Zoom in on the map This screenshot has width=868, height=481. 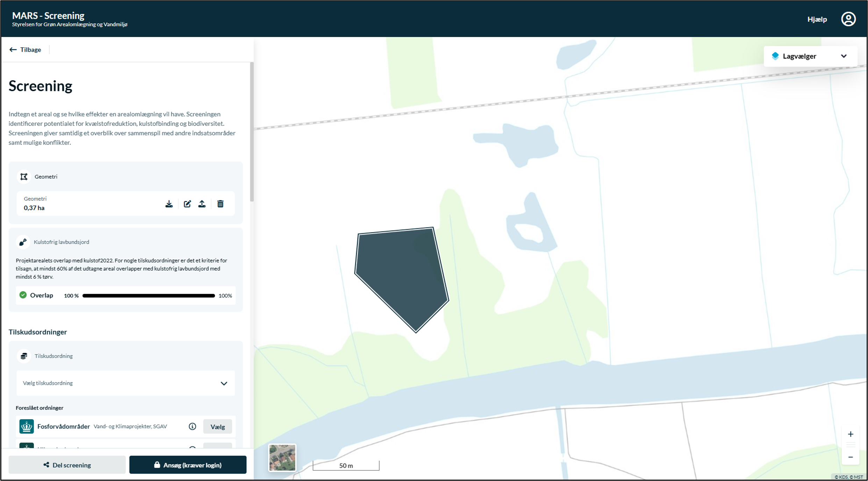point(851,434)
